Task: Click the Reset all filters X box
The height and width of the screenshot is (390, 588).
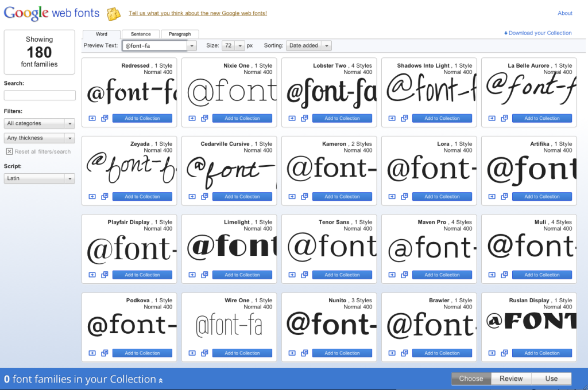Action: tap(9, 151)
